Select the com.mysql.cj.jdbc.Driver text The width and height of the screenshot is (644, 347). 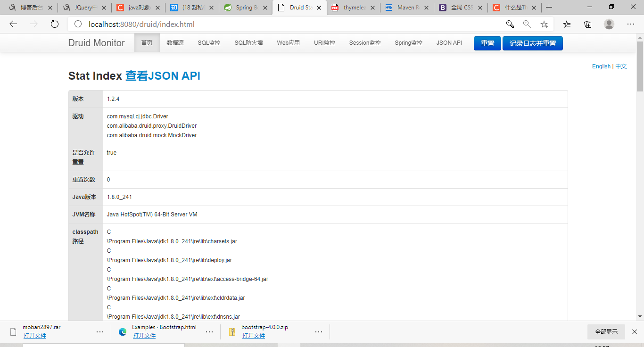coord(138,116)
